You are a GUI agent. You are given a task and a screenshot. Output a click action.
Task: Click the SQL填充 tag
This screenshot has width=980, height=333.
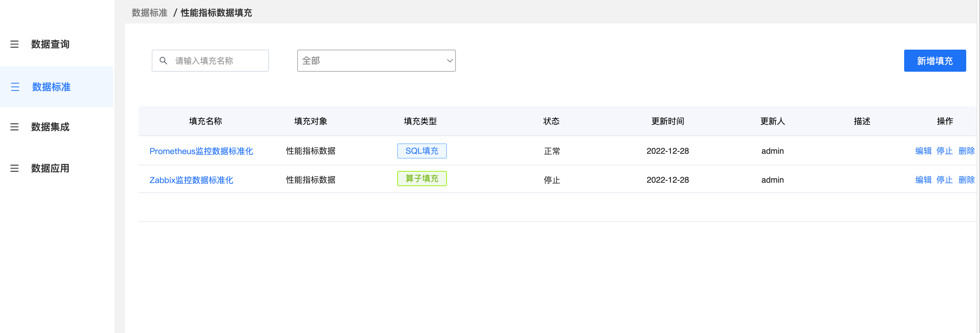click(422, 151)
